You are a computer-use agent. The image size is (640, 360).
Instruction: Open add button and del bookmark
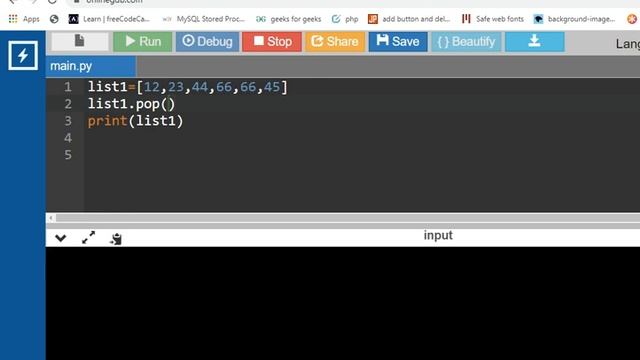409,19
